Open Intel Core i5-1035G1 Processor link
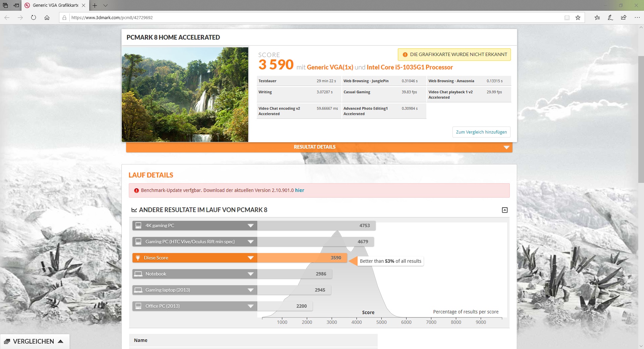This screenshot has width=644, height=349. pos(410,67)
